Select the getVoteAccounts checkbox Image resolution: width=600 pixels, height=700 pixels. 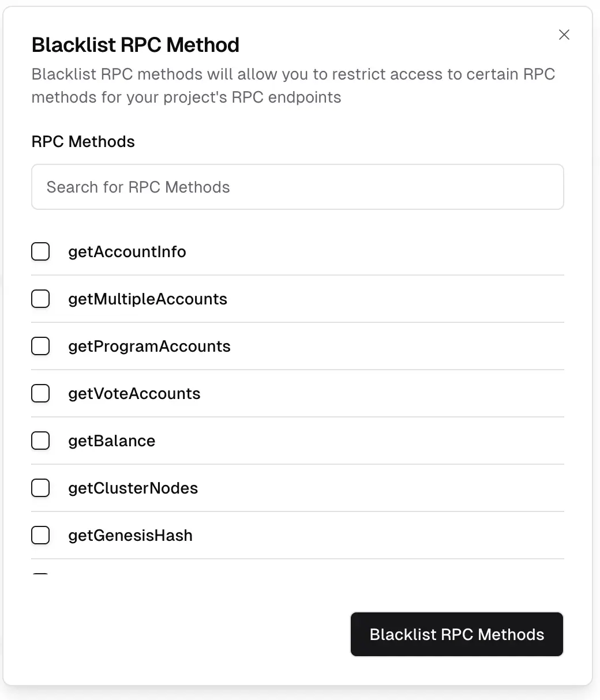click(40, 393)
